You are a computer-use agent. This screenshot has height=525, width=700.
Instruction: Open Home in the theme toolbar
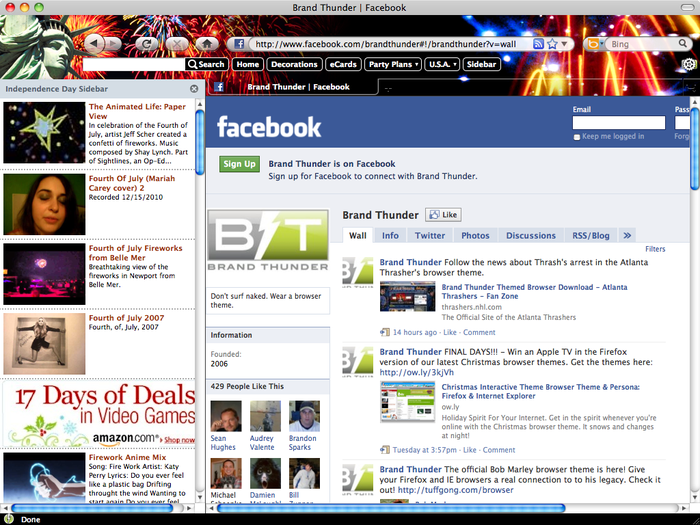point(248,64)
